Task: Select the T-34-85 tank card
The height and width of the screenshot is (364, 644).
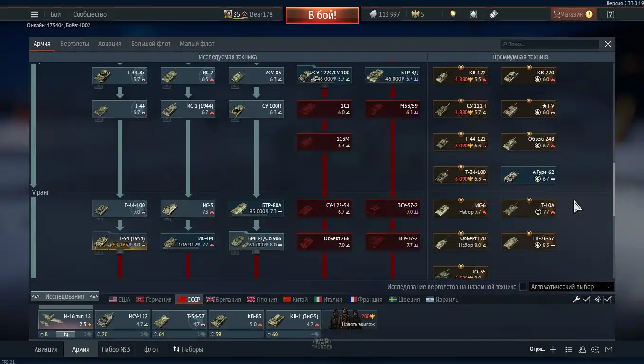Action: click(120, 76)
